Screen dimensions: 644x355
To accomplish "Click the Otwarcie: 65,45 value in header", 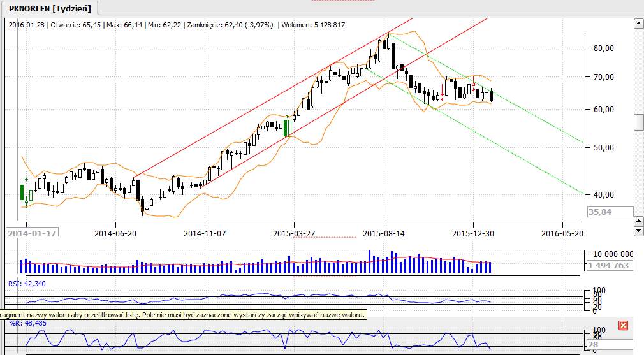I will click(76, 25).
